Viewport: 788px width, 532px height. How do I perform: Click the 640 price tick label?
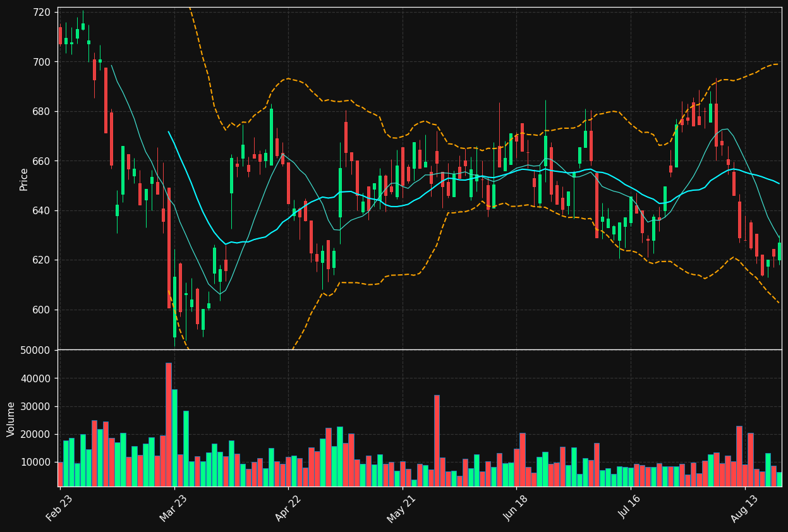pos(42,210)
